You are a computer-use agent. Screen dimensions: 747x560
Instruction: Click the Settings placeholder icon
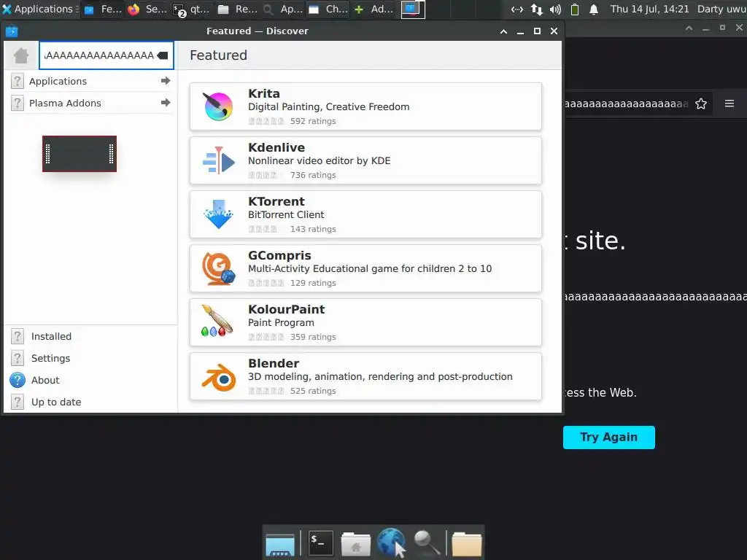18,358
